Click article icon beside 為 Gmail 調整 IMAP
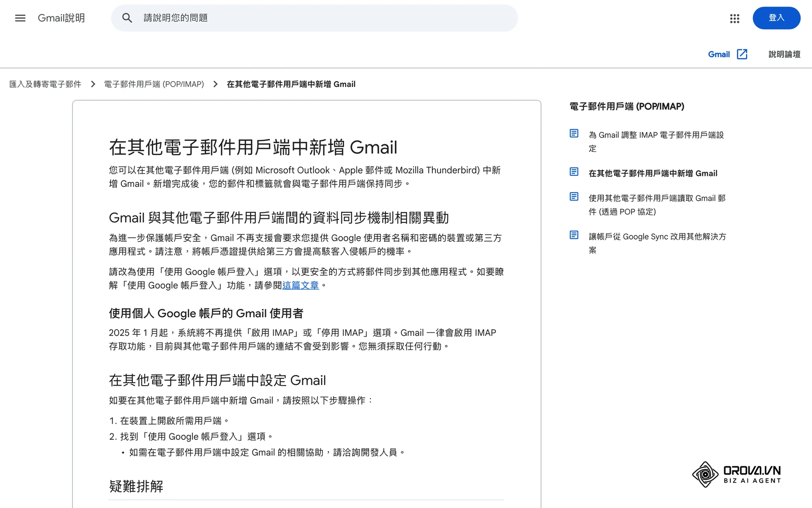Screen dimensions: 812x508 click(x=574, y=134)
